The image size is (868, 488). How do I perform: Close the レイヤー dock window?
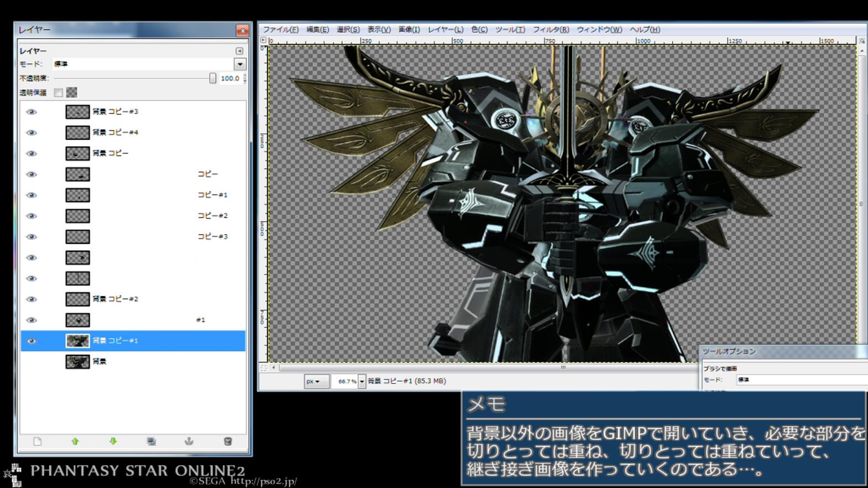(x=242, y=30)
